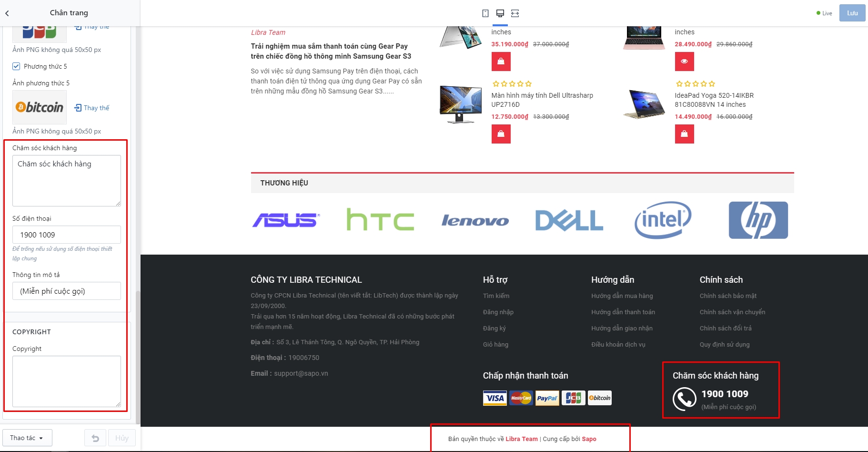Click the Dell brand logo
This screenshot has width=868, height=452.
(569, 220)
